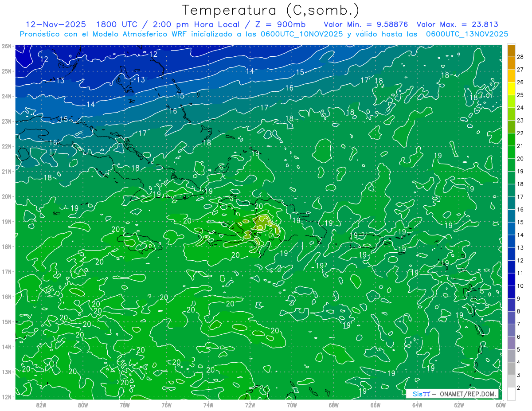Click longitude axis label "68W"
532x411 pixels.
point(333,405)
